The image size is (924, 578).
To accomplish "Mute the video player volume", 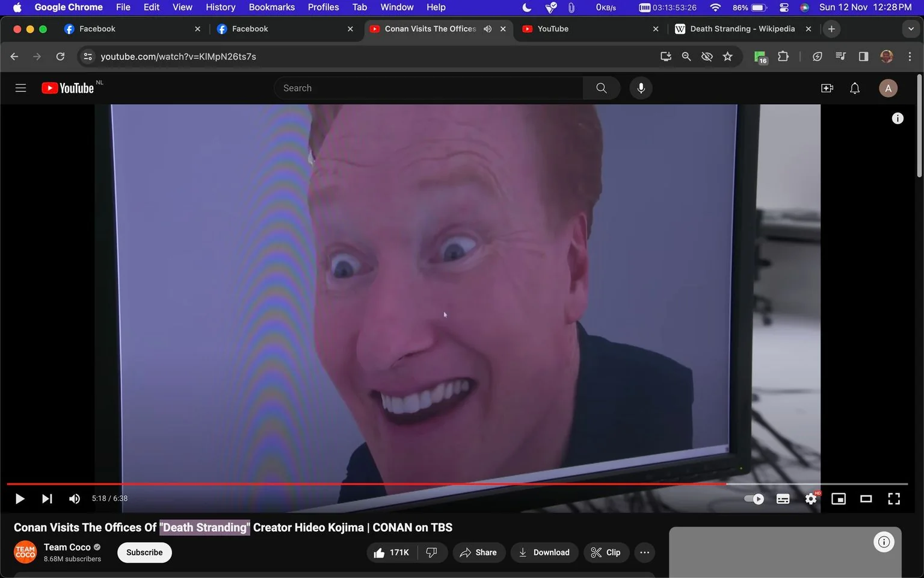I will (x=75, y=499).
